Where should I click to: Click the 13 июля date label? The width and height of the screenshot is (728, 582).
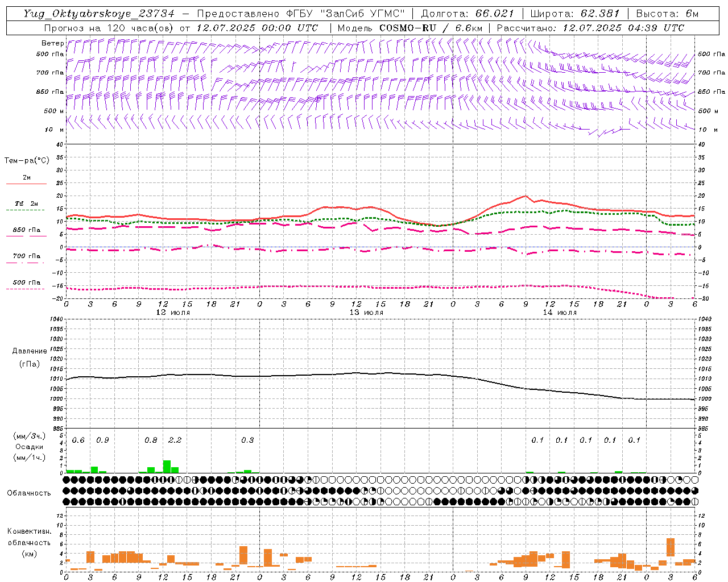(x=366, y=313)
